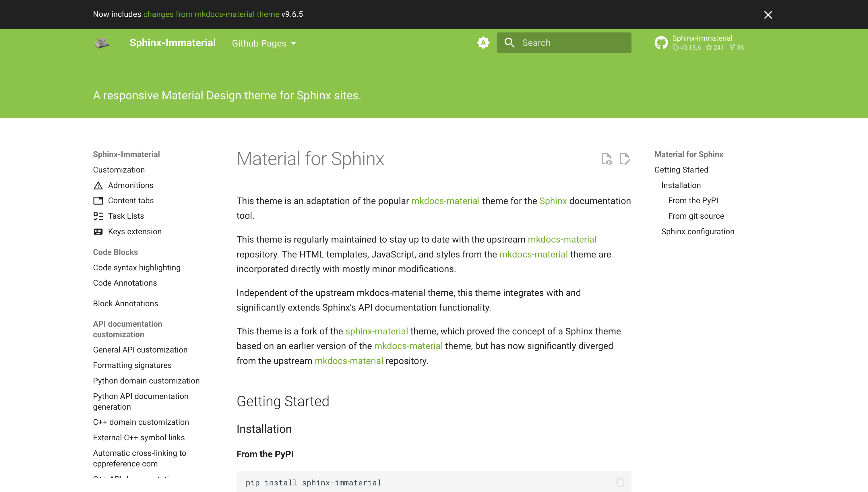868x492 pixels.
Task: Click the Admonitions warning triangle icon
Action: click(98, 185)
